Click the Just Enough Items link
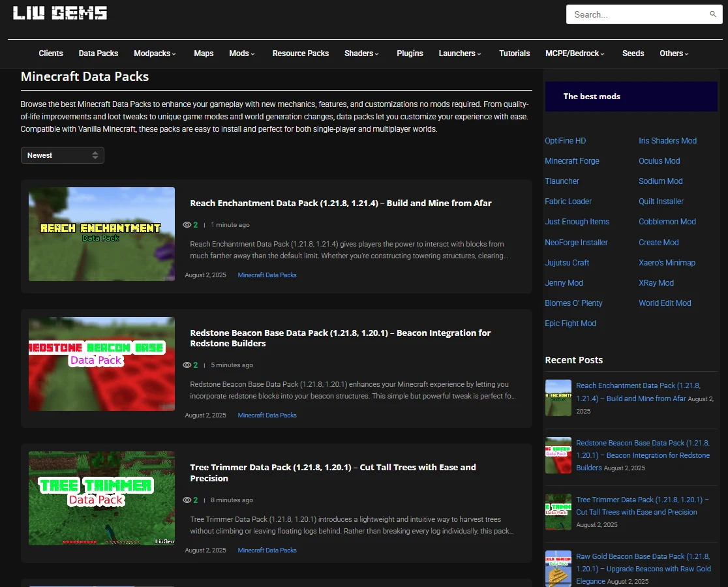728x587 pixels. [x=577, y=222]
